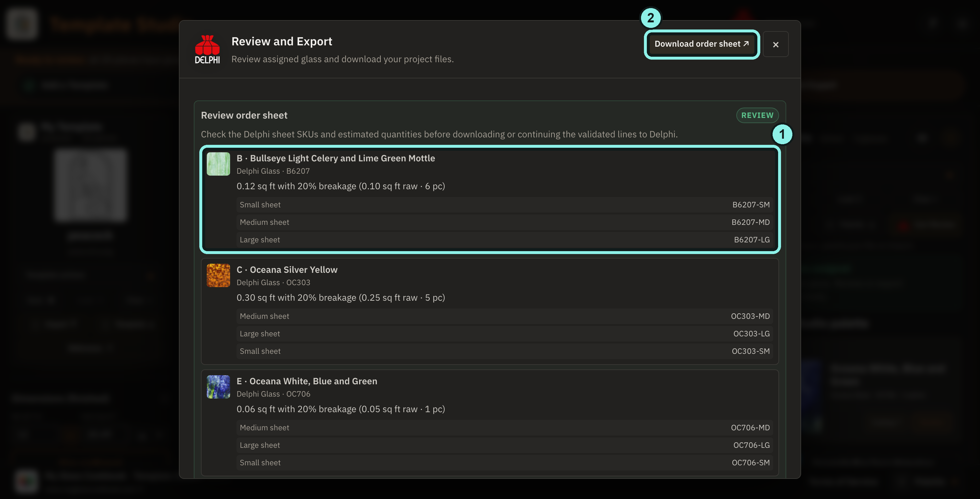Click the 'Delphi Glass · OC706' label
Screen dimensions: 980x499
[x=273, y=394]
